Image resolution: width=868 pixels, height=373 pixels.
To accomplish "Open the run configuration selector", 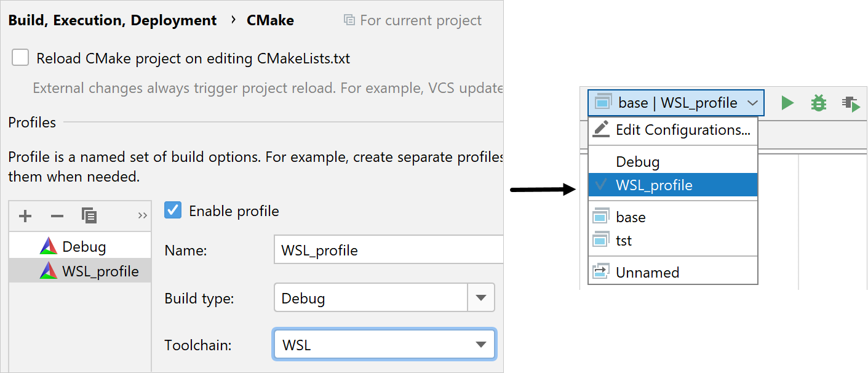I will point(675,103).
